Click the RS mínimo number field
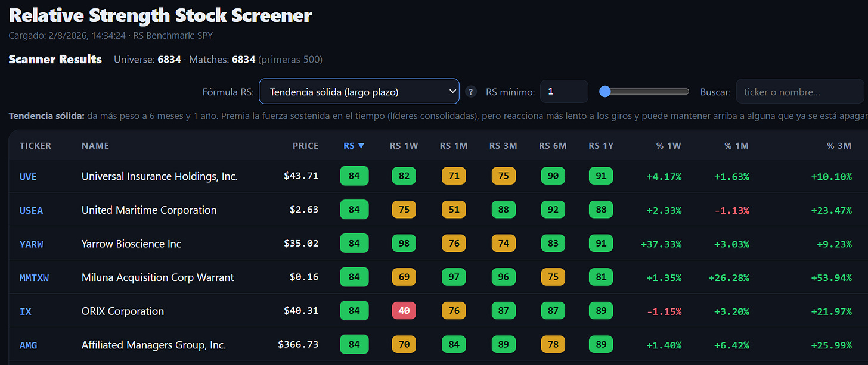Image resolution: width=868 pixels, height=365 pixels. [564, 92]
